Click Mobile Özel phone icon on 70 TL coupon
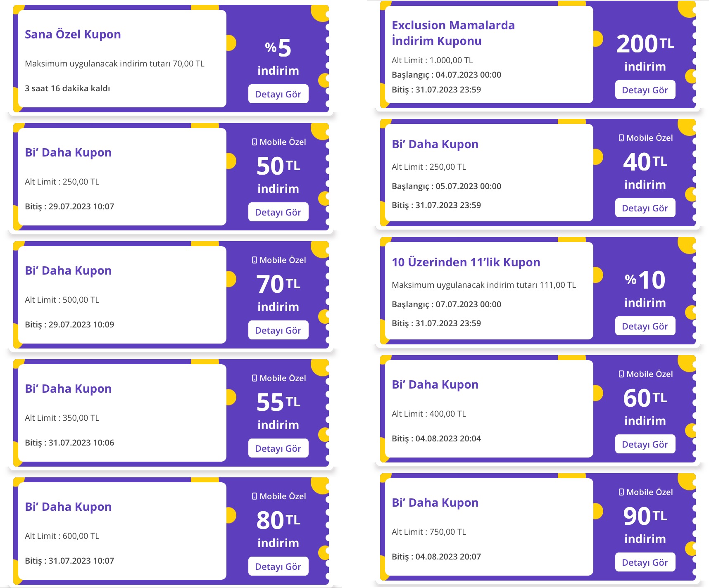This screenshot has height=588, width=709. 255,260
